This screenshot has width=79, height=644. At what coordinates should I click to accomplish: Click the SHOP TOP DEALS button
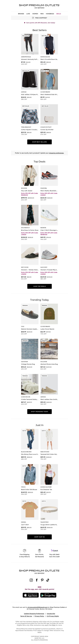point(39,286)
